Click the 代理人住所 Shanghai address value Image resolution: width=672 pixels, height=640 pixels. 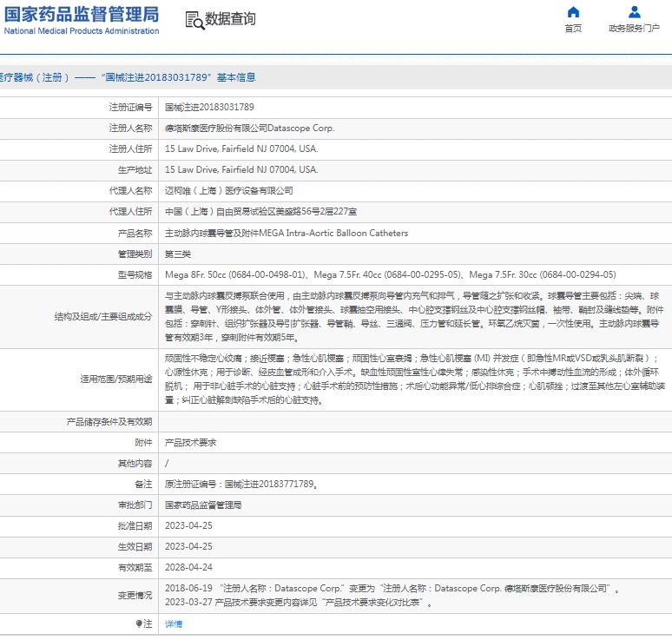click(x=260, y=212)
